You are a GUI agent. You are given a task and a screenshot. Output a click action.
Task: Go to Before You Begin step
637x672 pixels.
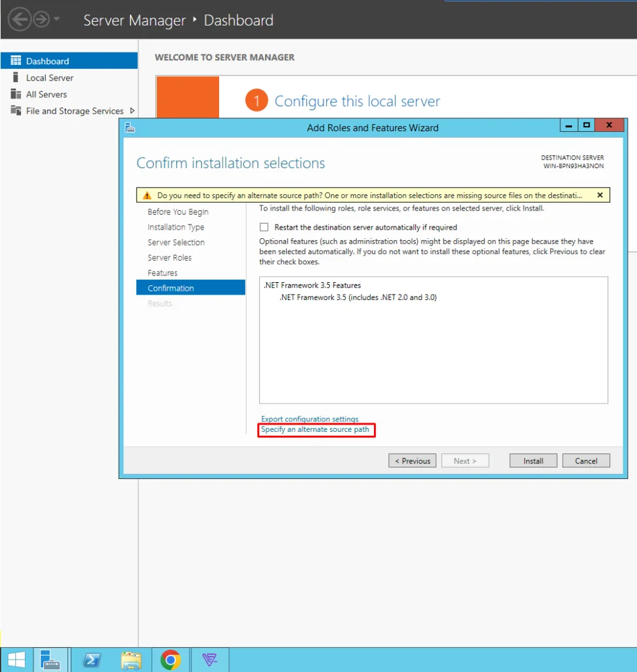tap(178, 212)
